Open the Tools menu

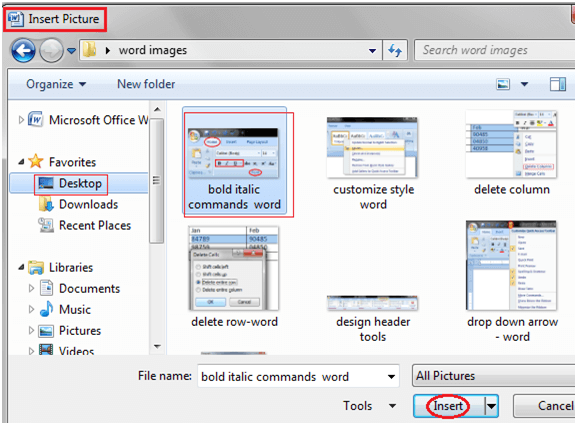point(369,406)
